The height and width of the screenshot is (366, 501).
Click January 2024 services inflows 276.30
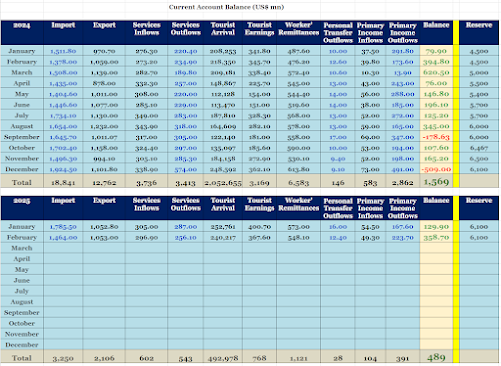point(146,51)
